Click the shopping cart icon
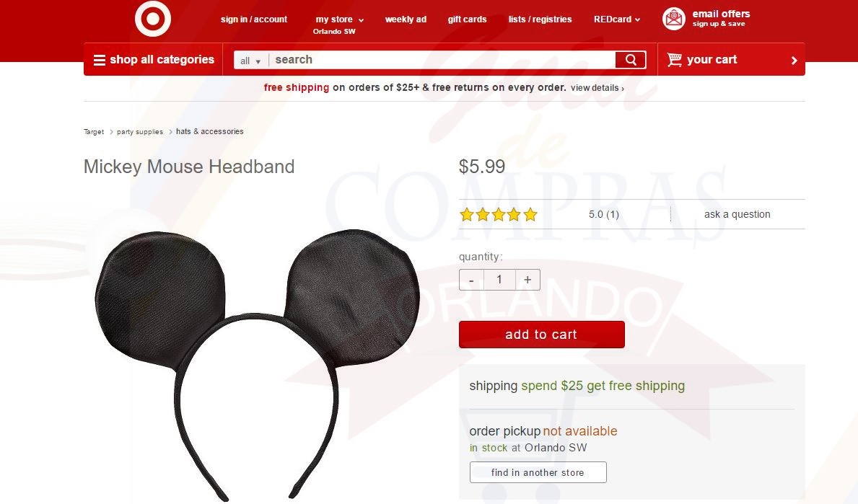 coord(674,59)
